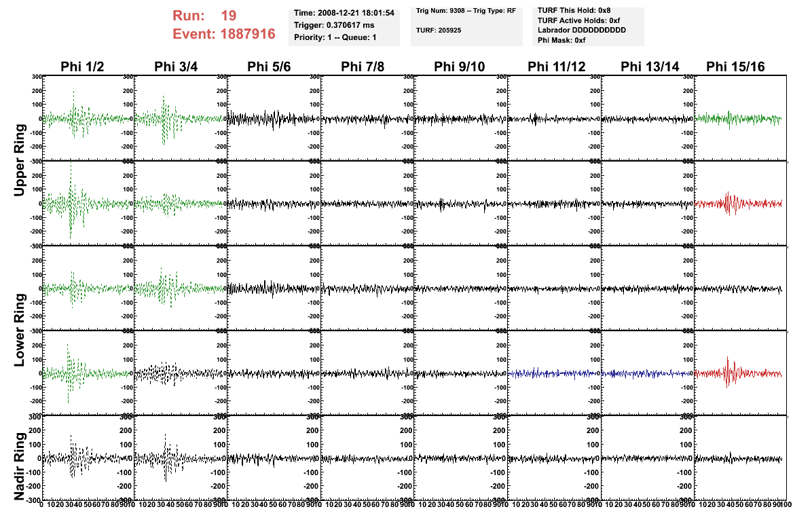812x524 pixels.
Task: Click the "Phi 11/12" column header
Action: pos(556,67)
